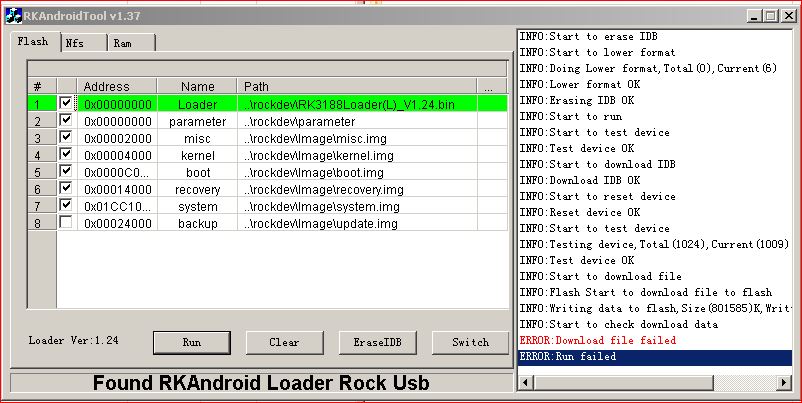Click the '#' column header
Image resolution: width=802 pixels, height=403 pixels.
tap(42, 86)
